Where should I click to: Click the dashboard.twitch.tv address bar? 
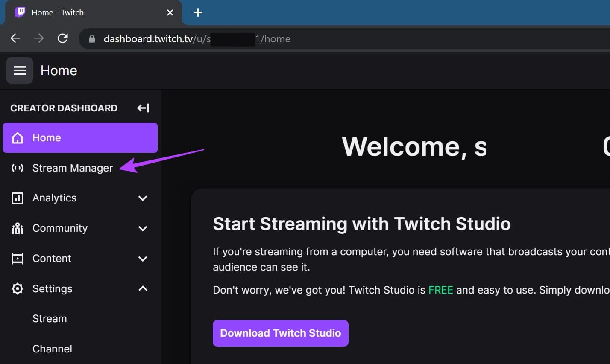(344, 39)
